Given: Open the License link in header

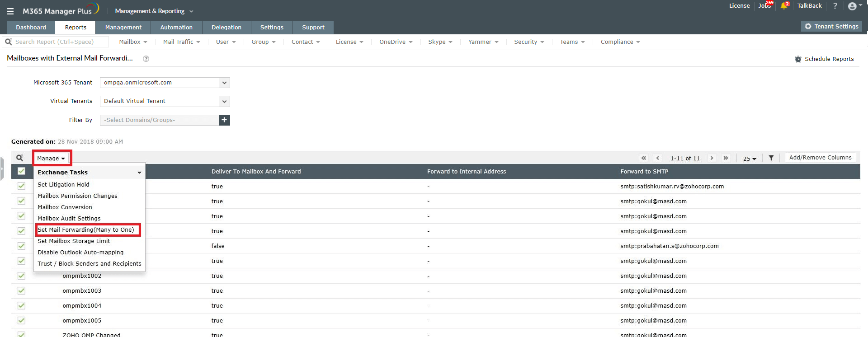Looking at the screenshot, I should (739, 6).
